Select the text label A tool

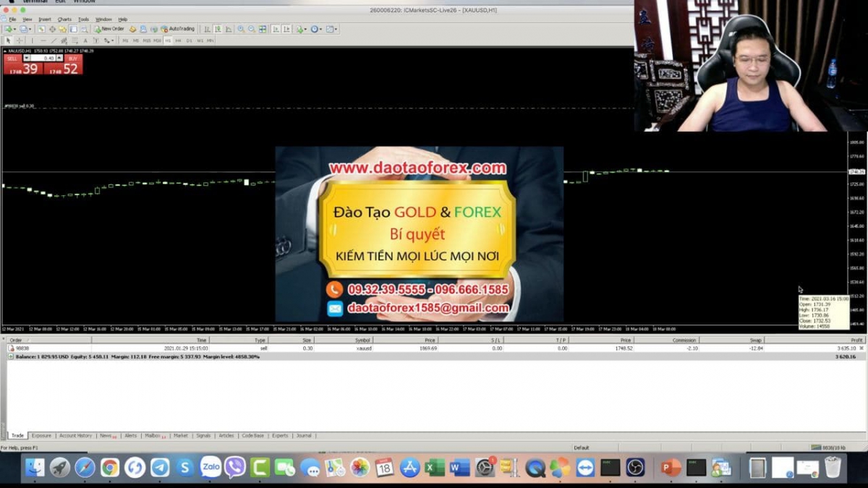(x=85, y=40)
